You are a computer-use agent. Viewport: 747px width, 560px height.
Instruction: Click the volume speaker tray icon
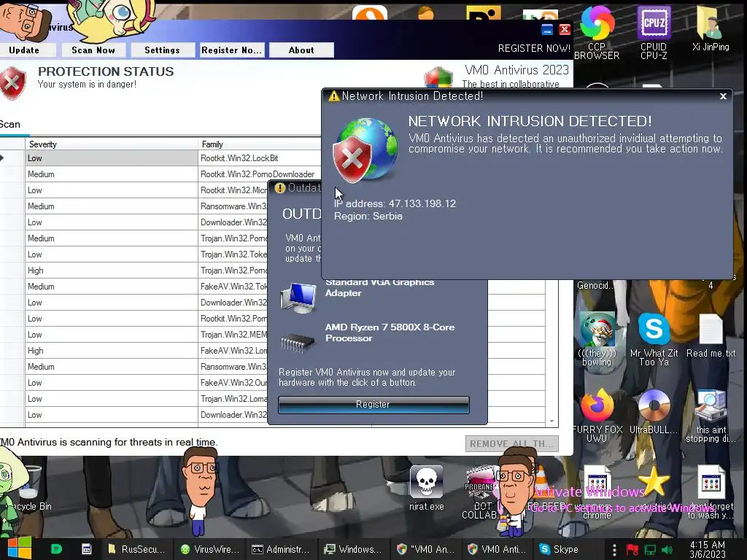[x=667, y=550]
